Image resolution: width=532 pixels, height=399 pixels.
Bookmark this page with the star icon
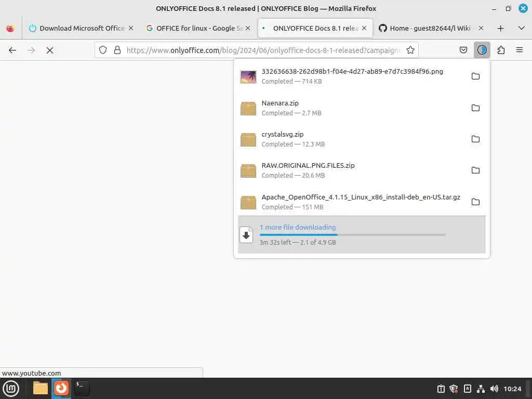click(410, 50)
